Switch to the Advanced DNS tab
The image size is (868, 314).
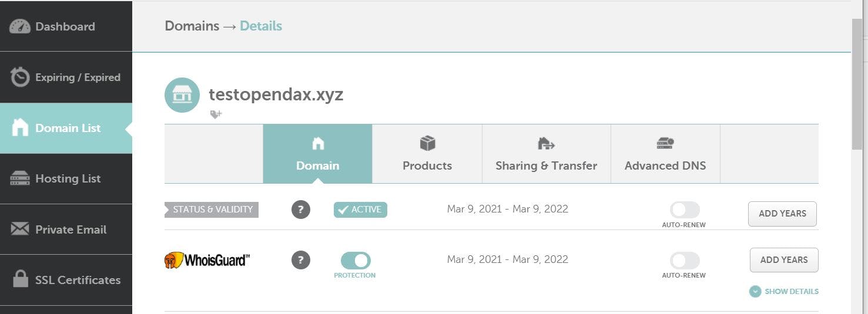click(665, 154)
